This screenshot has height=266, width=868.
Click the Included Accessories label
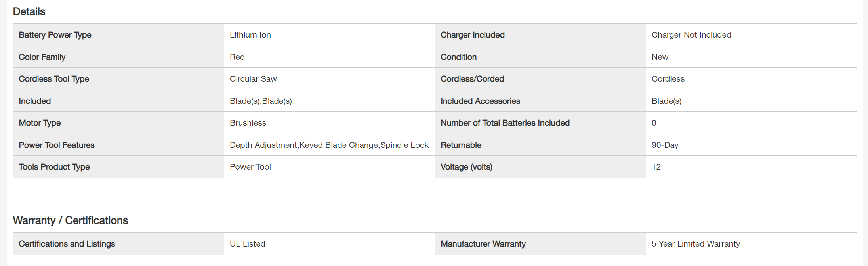point(480,101)
